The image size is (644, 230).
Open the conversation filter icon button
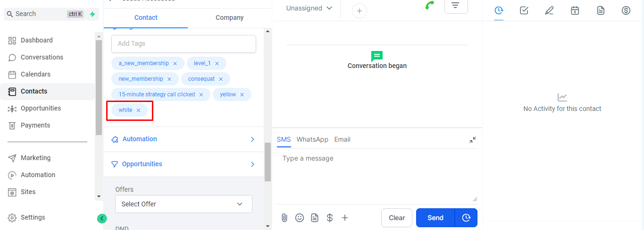pos(456,6)
